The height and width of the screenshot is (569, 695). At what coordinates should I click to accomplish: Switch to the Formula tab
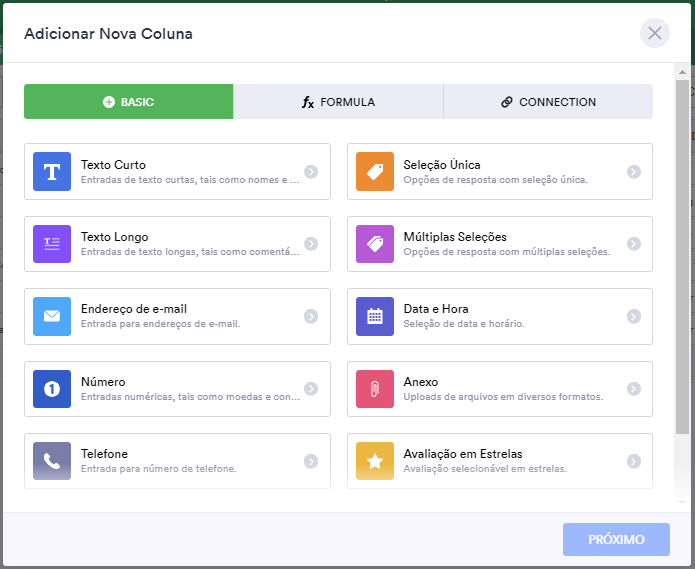pos(338,102)
